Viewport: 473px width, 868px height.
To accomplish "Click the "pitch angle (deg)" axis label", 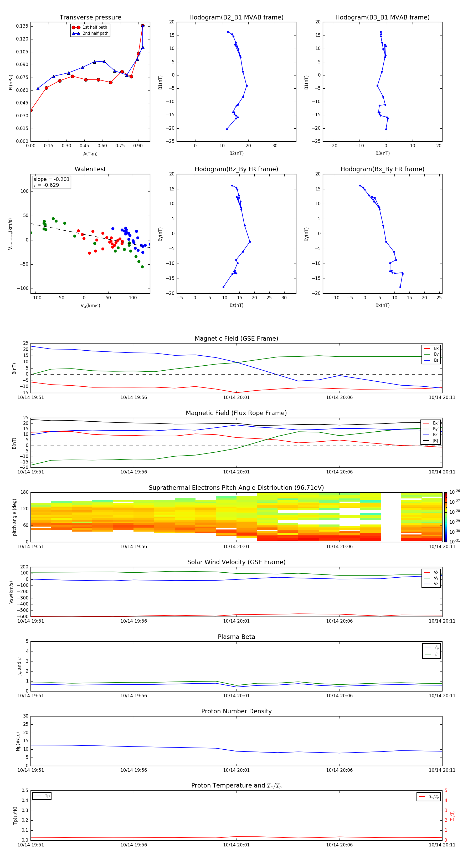I will pos(14,517).
